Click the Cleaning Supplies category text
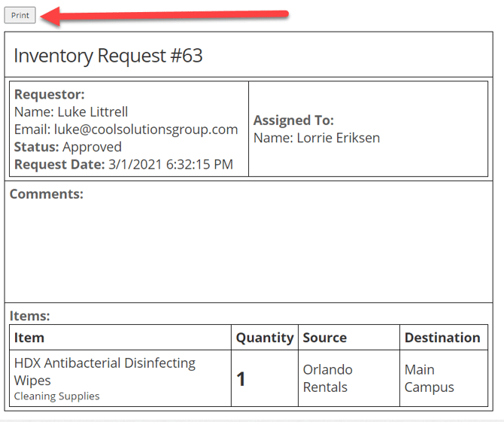 coord(56,396)
